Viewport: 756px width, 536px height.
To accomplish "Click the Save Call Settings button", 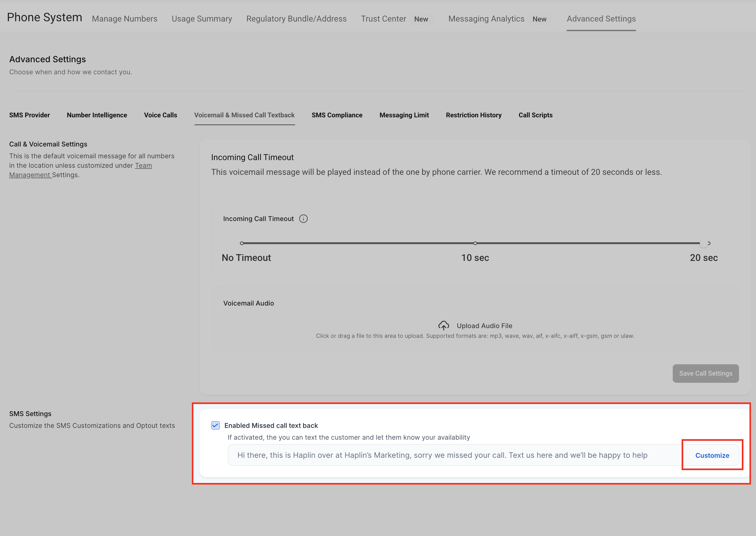I will (706, 373).
